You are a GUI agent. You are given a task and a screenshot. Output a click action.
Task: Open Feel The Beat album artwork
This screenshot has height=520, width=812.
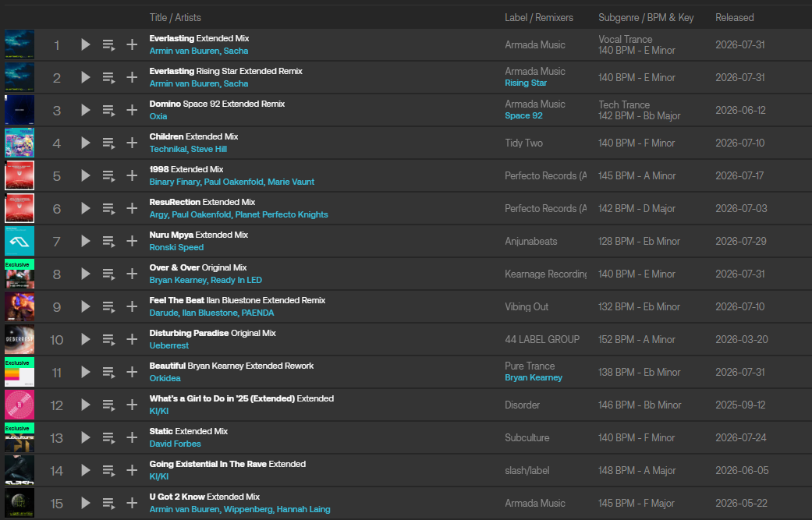[x=20, y=307]
